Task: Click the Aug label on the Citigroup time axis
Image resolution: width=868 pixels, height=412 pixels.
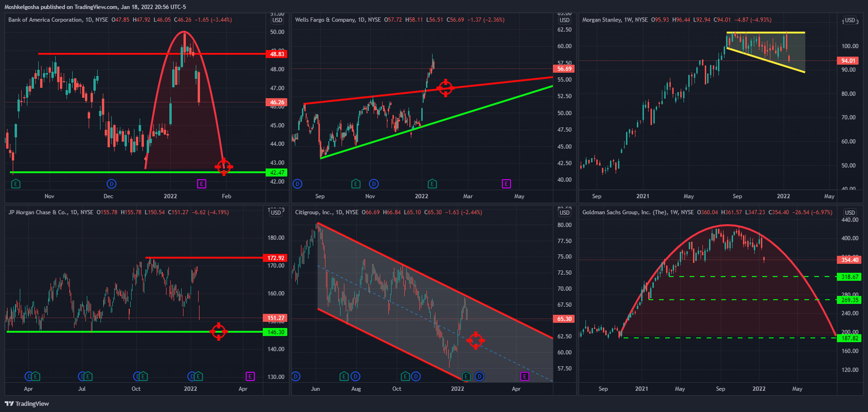Action: 356,389
